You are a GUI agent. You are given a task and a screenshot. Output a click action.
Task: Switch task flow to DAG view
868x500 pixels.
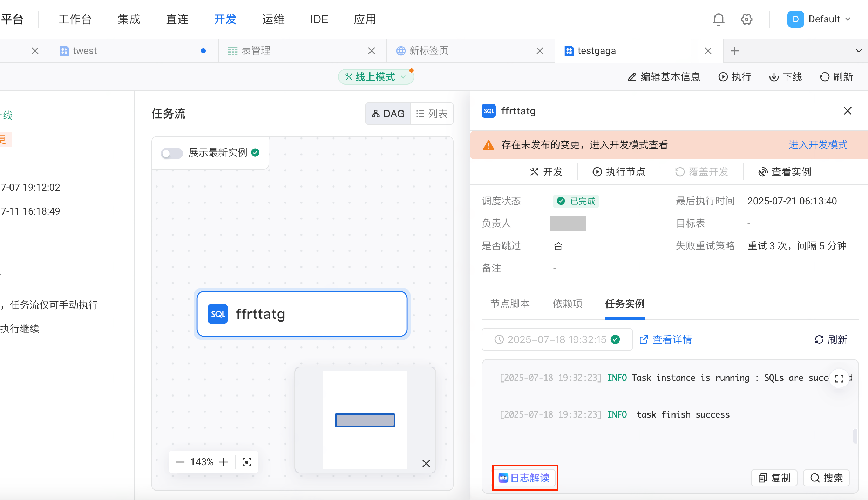(x=388, y=114)
